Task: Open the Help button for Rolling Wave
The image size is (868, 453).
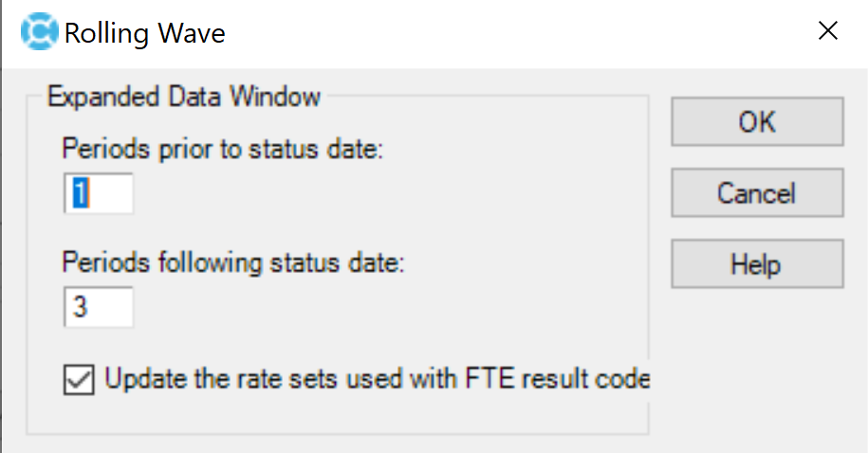Action: click(757, 263)
